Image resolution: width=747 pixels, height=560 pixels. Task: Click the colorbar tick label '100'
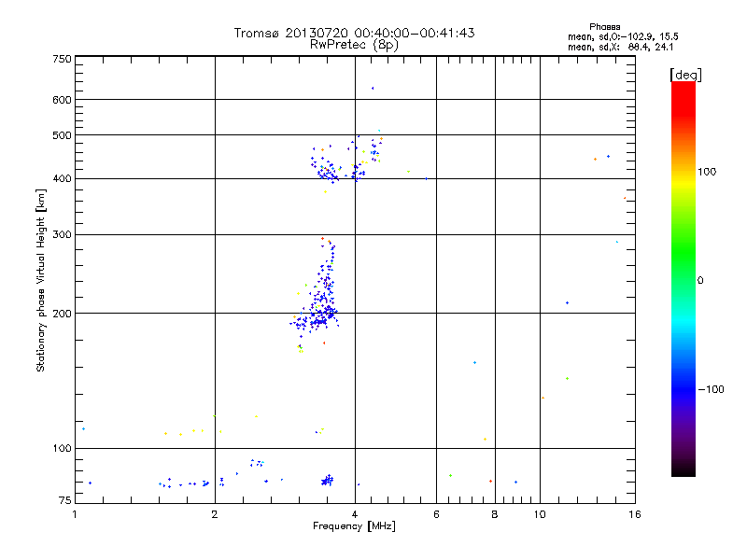[x=707, y=172]
